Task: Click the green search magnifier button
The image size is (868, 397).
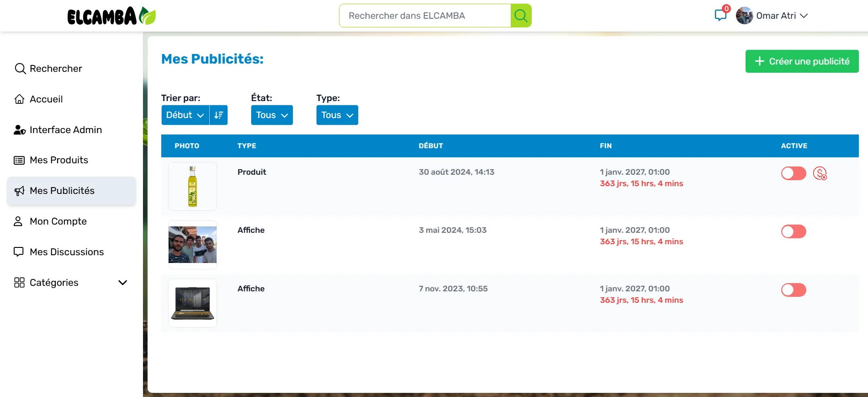Action: pyautogui.click(x=521, y=16)
